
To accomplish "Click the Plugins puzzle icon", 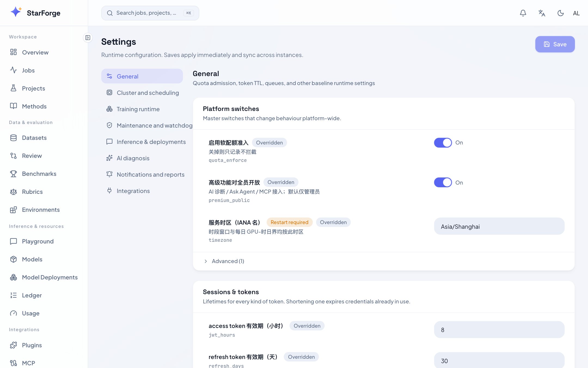I will click(x=13, y=345).
